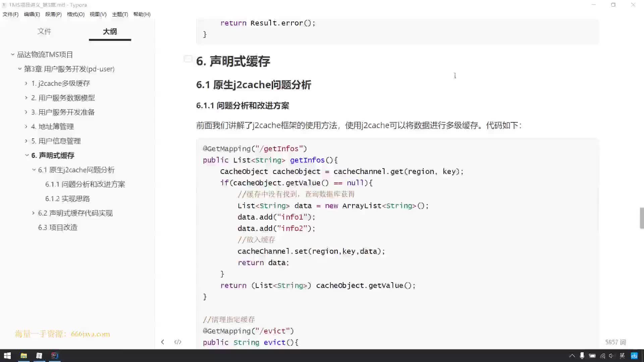
Task: Switch input language via the 英 indicator
Action: [622, 356]
